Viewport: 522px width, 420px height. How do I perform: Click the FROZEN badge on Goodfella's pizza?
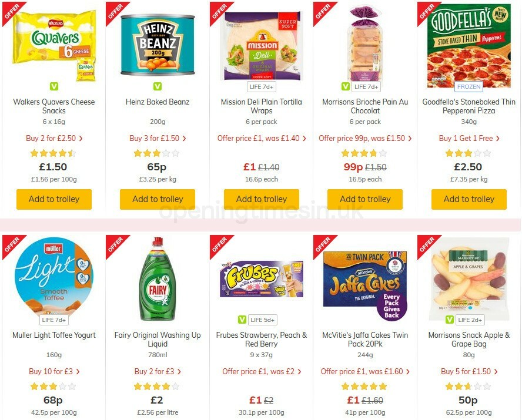pyautogui.click(x=469, y=86)
